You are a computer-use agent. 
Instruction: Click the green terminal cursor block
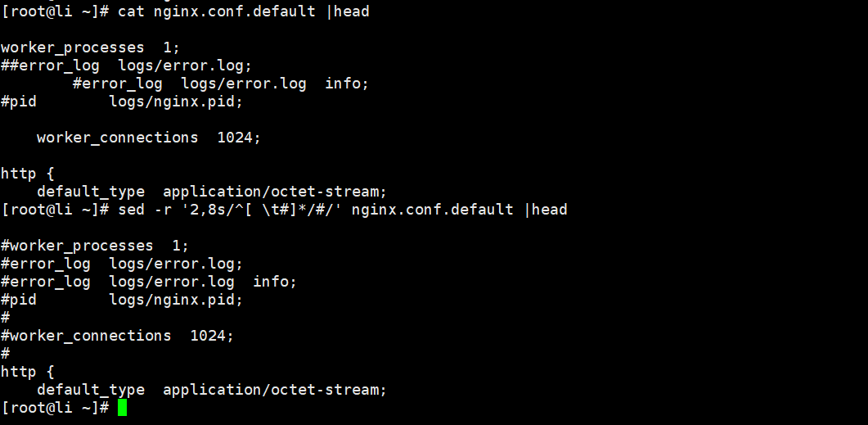(122, 408)
